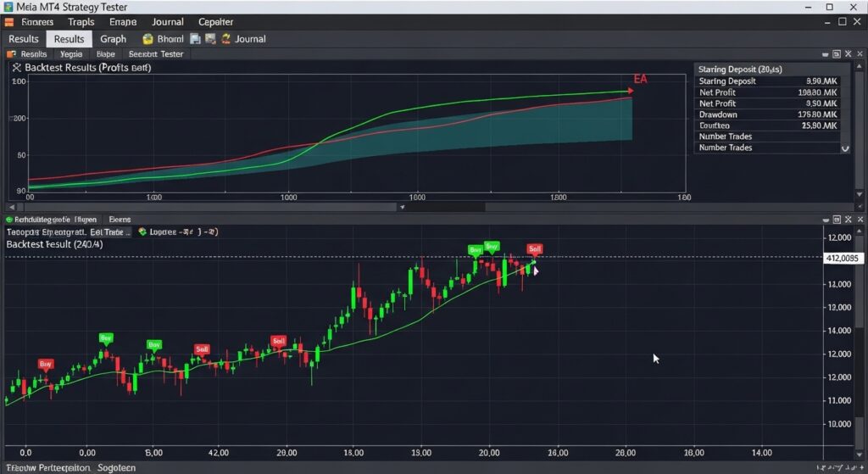
Task: Open the Traplis menu
Action: (81, 22)
